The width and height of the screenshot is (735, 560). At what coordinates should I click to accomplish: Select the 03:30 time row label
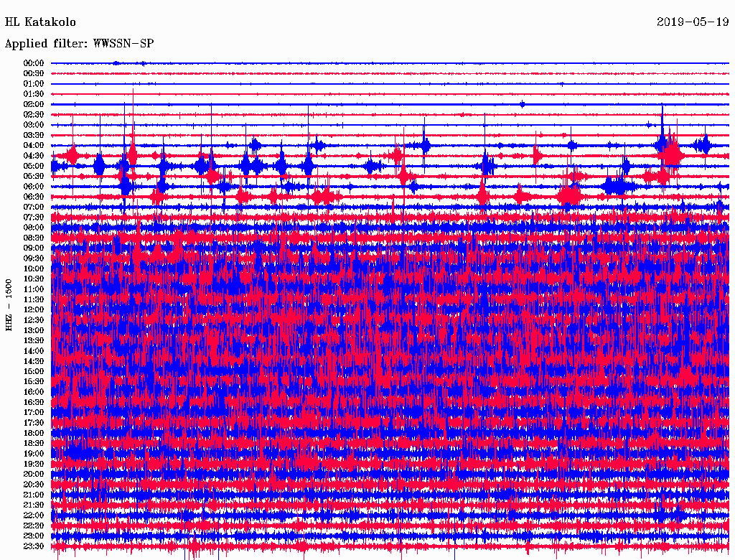coord(34,135)
